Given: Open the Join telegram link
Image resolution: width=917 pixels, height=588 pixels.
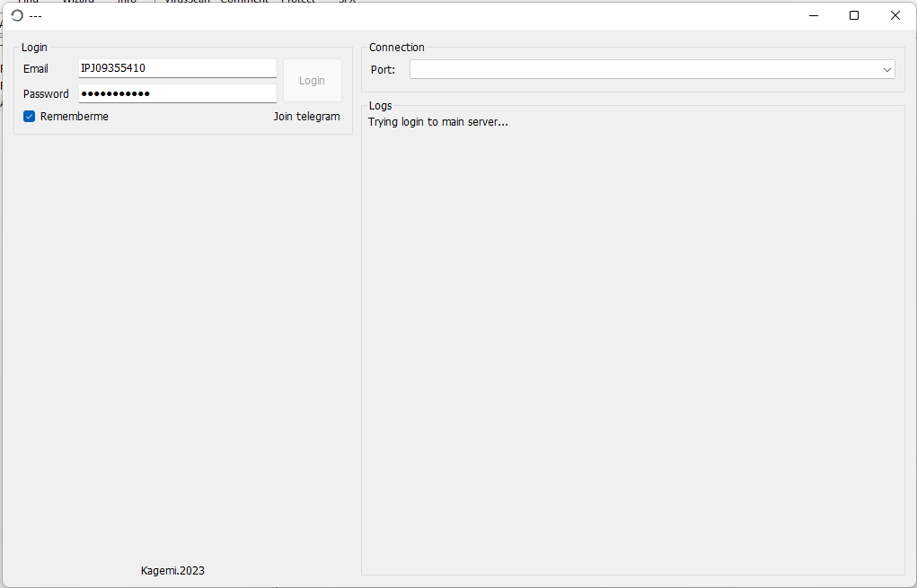Looking at the screenshot, I should 306,117.
